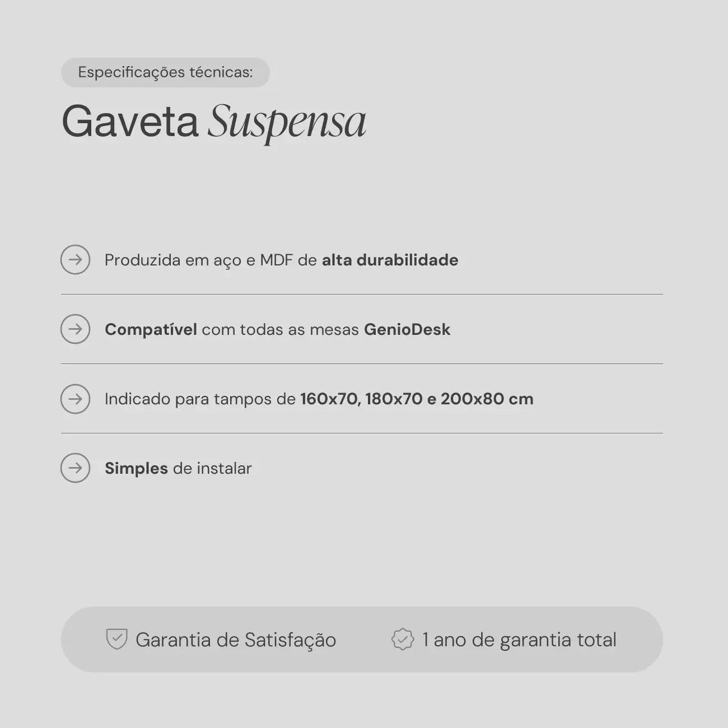The image size is (728, 728).
Task: Click the "Especificações técnicas:" pill label
Action: coord(165,72)
